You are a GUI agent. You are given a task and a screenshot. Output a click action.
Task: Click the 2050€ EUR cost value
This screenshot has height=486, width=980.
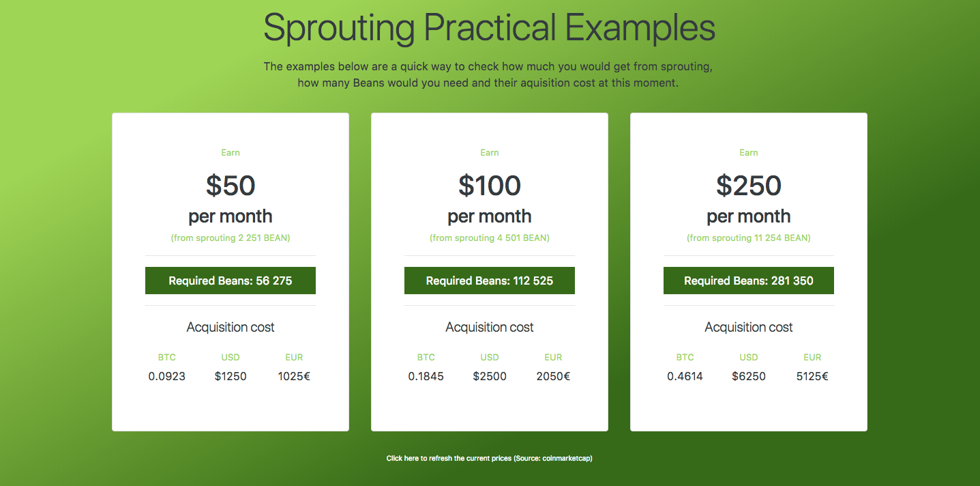tap(553, 376)
